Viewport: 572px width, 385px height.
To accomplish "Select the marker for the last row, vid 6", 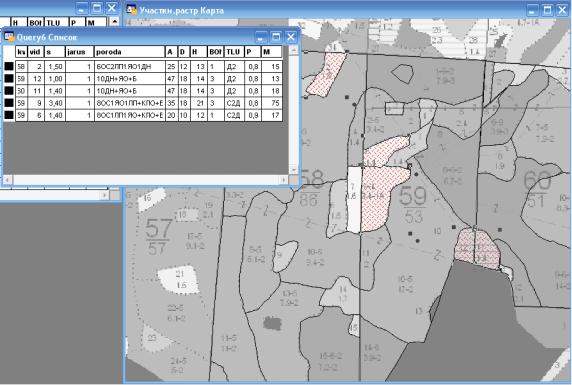I will [9, 115].
